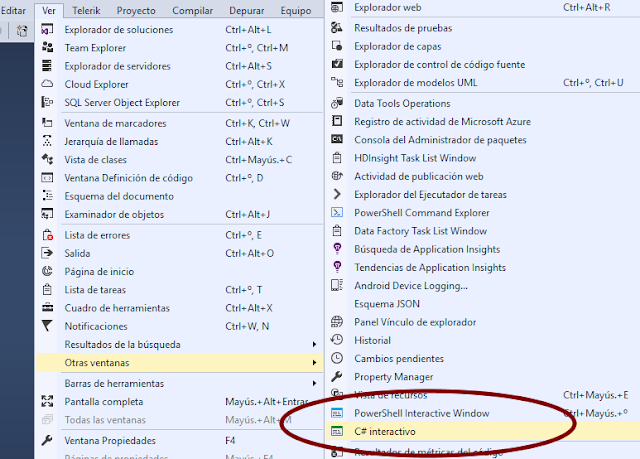Image resolution: width=640 pixels, height=459 pixels.
Task: Open the Compilar menu
Action: (192, 11)
